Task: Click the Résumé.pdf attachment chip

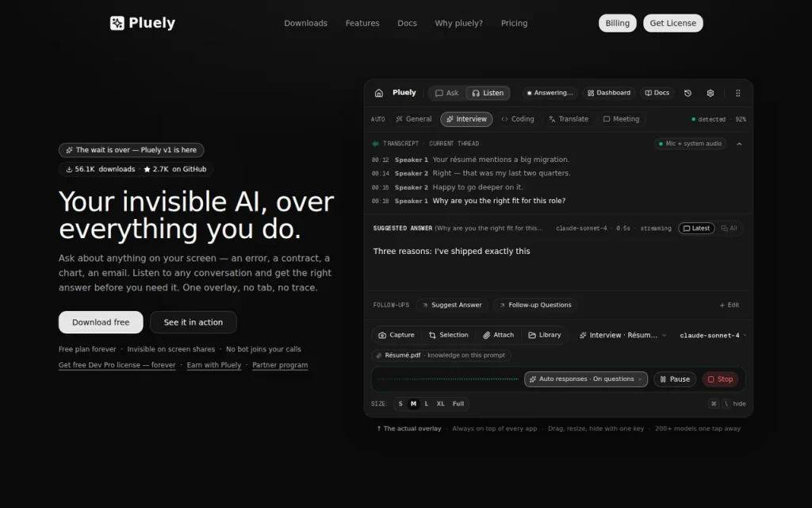Action: coord(441,355)
